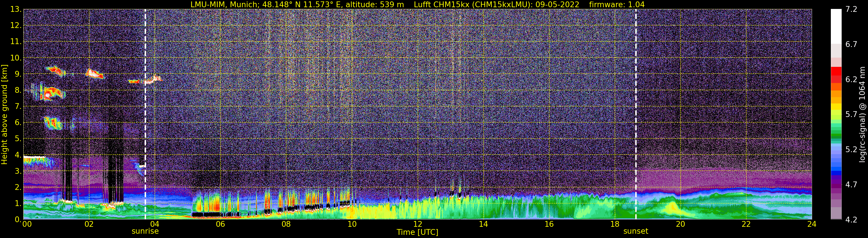This screenshot has height=238, width=868.
Task: Click the 06 tick on the time axis
Action: click(220, 224)
